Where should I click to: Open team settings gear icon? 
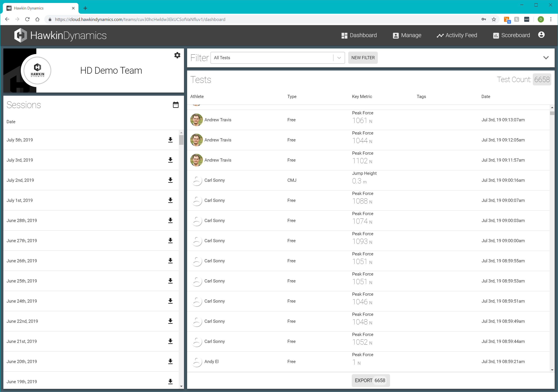[177, 55]
